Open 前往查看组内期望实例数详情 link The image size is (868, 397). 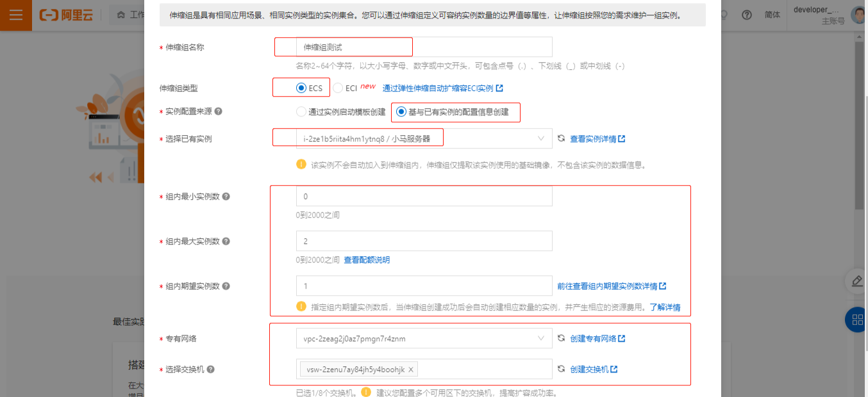pos(612,286)
